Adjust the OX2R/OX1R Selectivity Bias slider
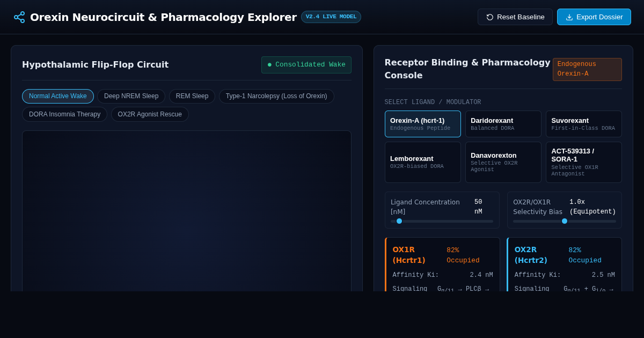The width and height of the screenshot is (644, 338). click(565, 221)
